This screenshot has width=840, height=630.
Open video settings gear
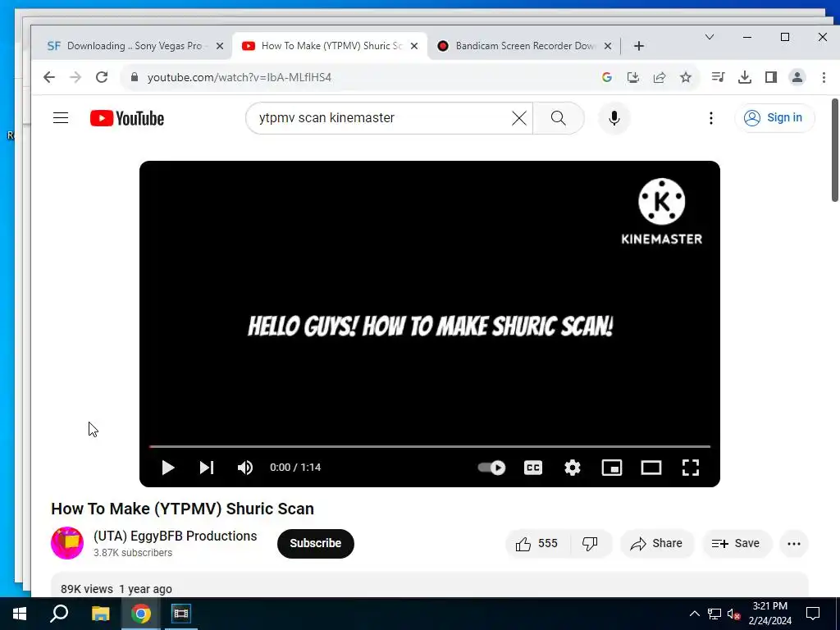point(572,468)
